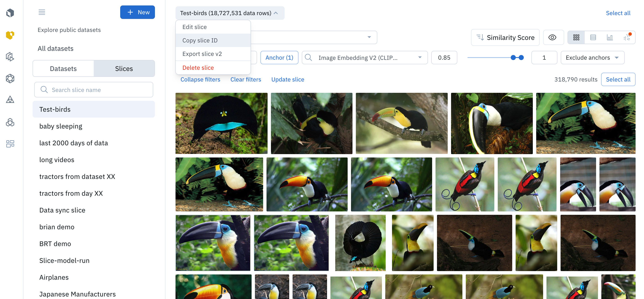Select 'Copy slice ID' from context menu
This screenshot has width=644, height=299.
pos(200,40)
